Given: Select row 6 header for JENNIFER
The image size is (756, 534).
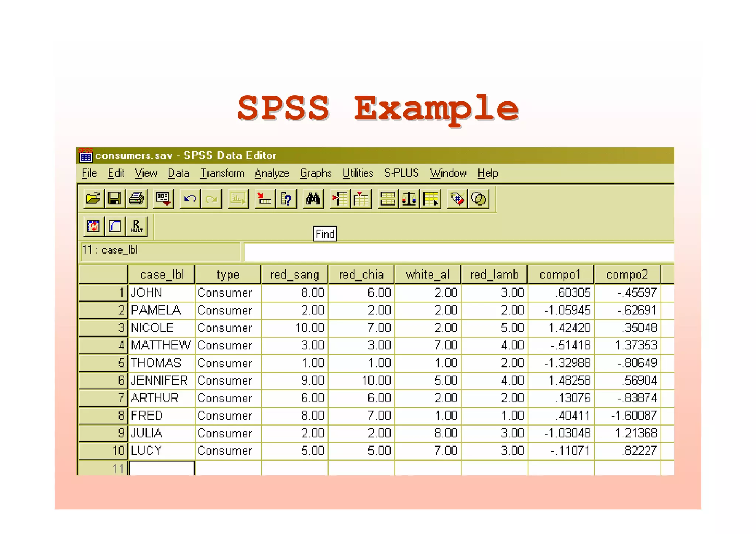Looking at the screenshot, I should [x=103, y=380].
